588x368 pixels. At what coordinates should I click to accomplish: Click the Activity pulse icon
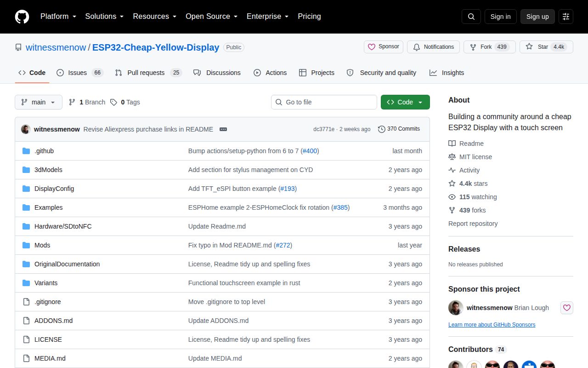[452, 170]
